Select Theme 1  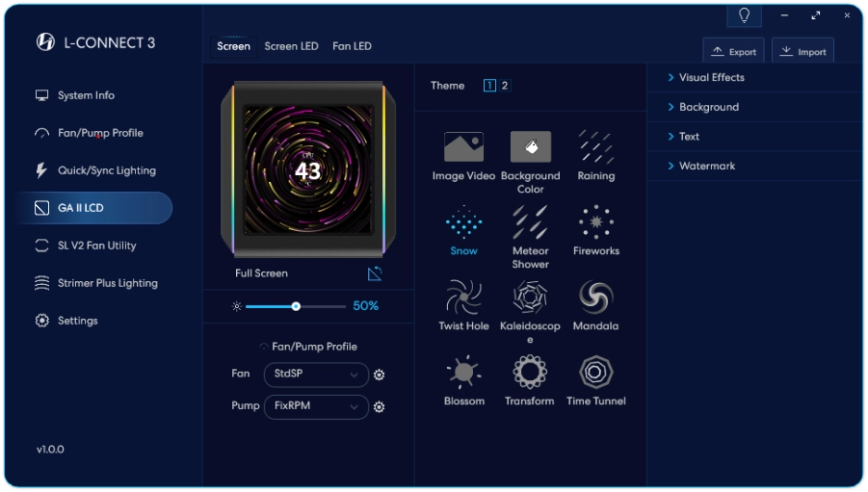[x=489, y=86]
